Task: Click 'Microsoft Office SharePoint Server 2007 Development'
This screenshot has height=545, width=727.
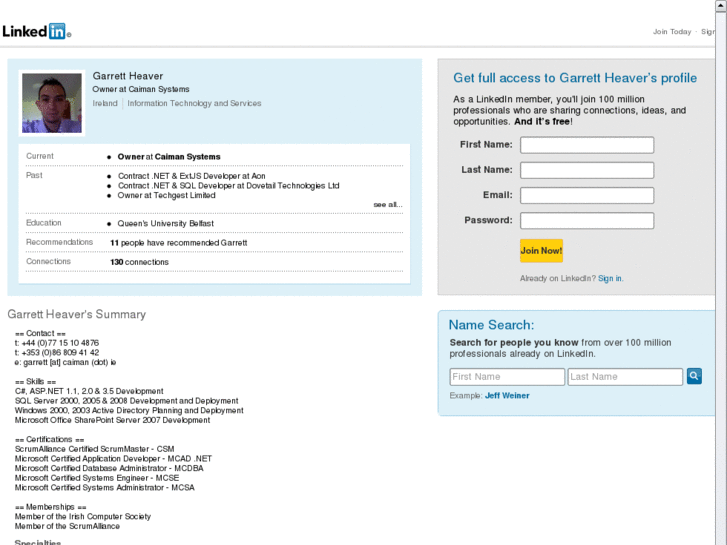Action: [x=112, y=420]
